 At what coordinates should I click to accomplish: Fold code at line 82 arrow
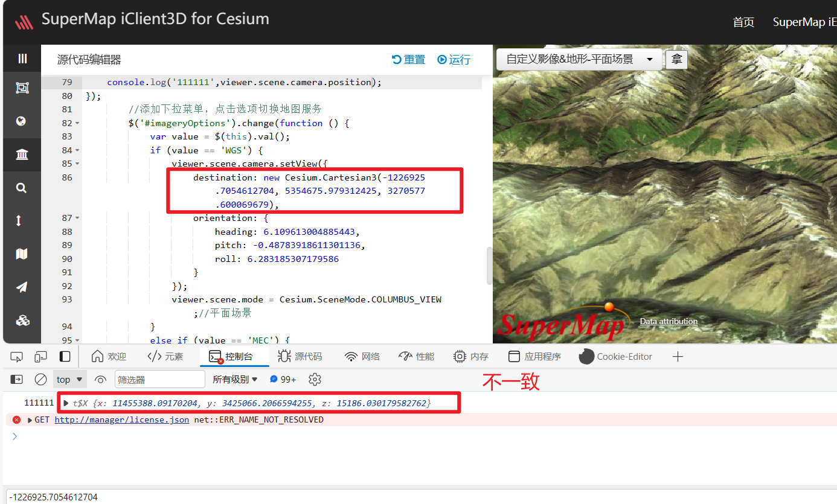[77, 123]
